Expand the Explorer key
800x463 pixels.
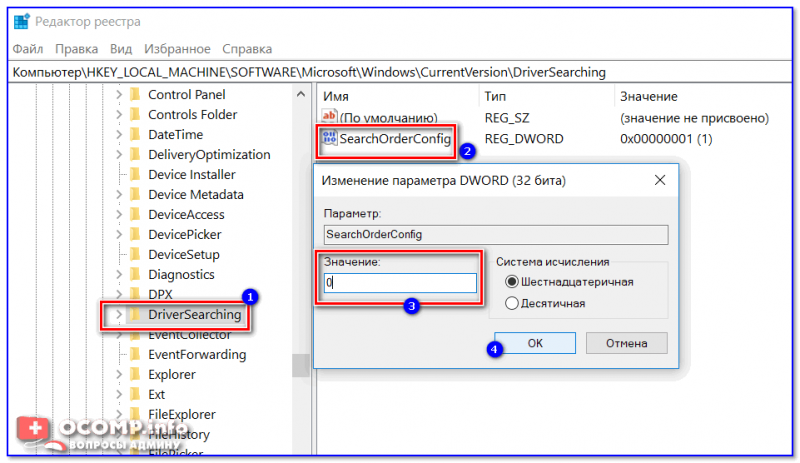tap(119, 374)
